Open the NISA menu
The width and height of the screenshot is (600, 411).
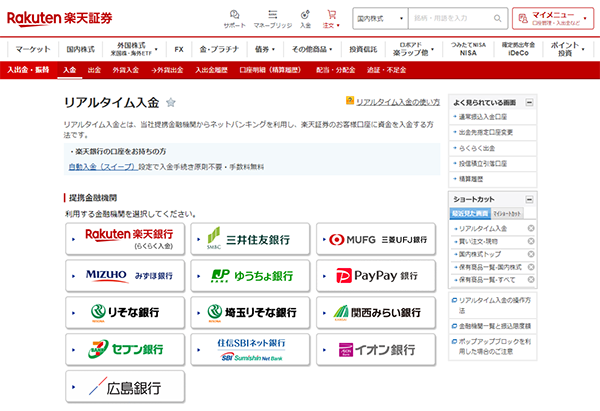468,49
